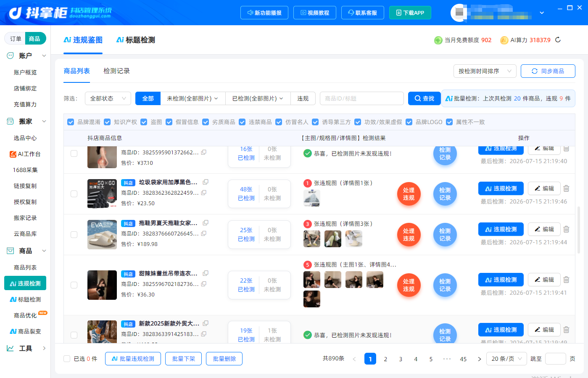This screenshot has height=378, width=588.
Task: Open 商品列表 in the sidebar menu
Action: click(25, 267)
